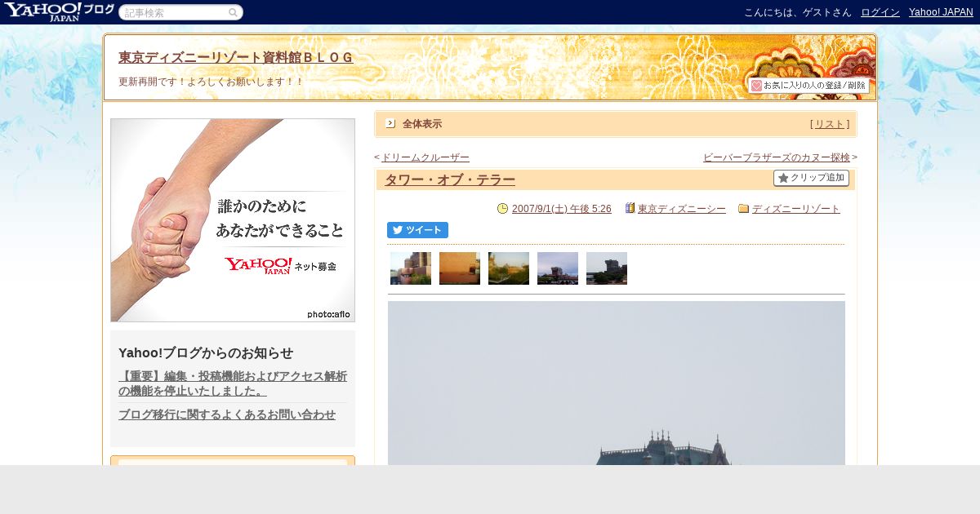Select the first photo thumbnail
Screen dimensions: 980x514
pyautogui.click(x=411, y=268)
